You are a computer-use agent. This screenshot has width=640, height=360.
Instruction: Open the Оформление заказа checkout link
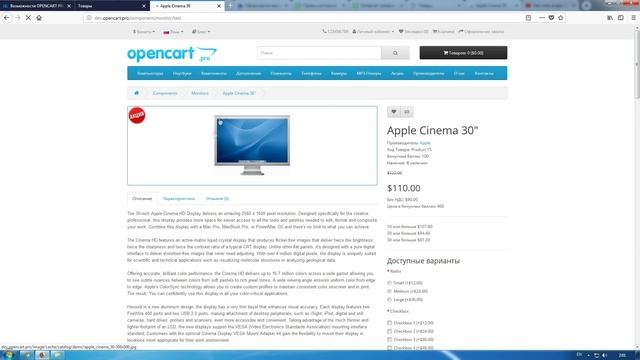pyautogui.click(x=481, y=31)
